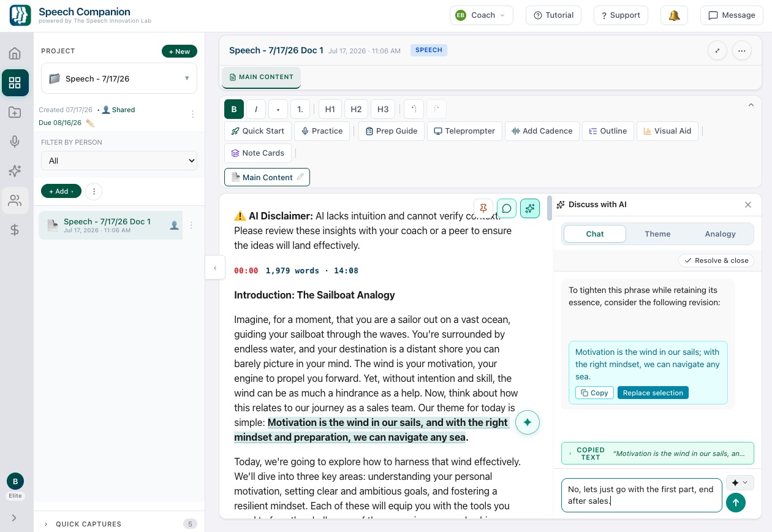
Task: Open the comment bubble icon
Action: [507, 208]
